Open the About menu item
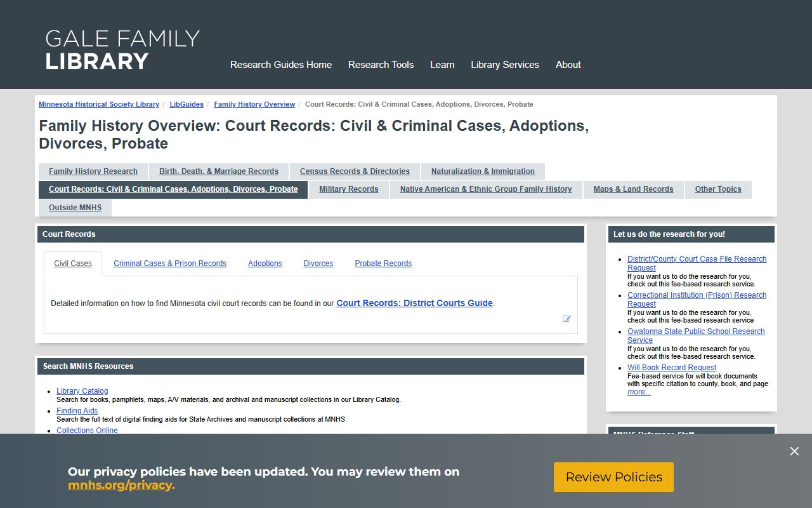This screenshot has width=812, height=508. [568, 65]
